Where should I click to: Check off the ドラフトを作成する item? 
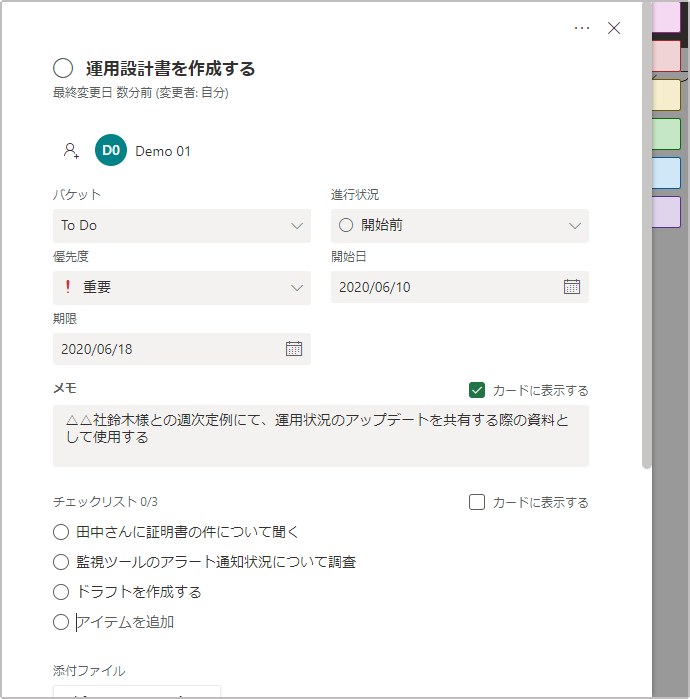[61, 592]
